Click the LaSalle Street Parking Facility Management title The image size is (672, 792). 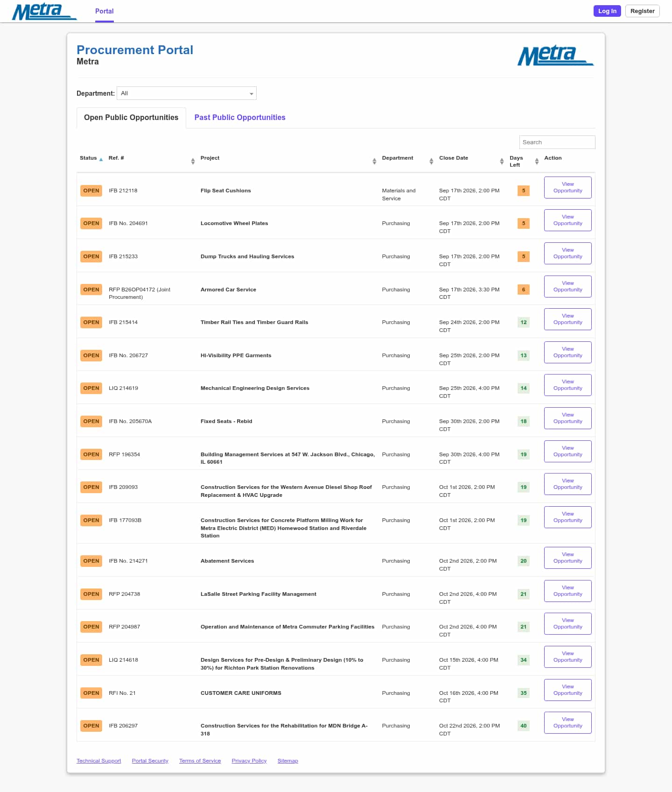pos(259,594)
